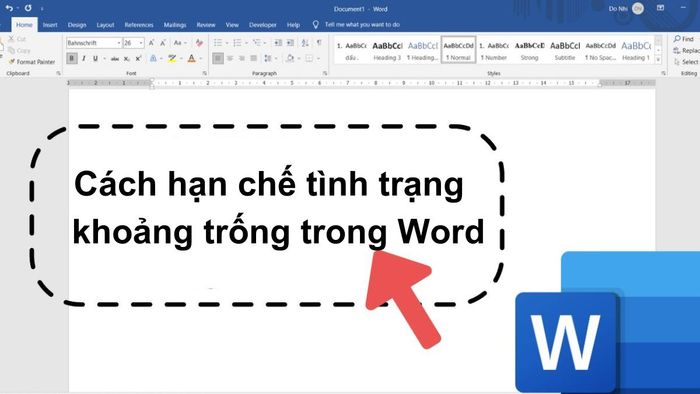The image size is (700, 394).
Task: Switch to the References tab
Action: pos(139,25)
